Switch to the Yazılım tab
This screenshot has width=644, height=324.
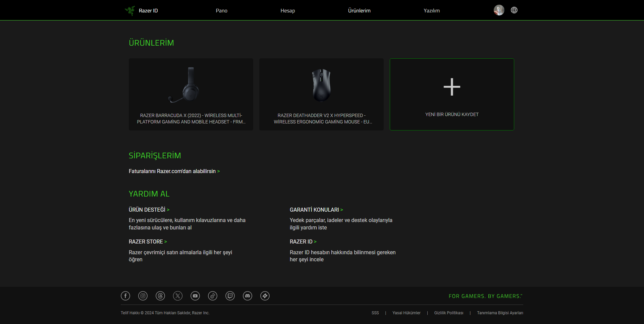click(x=432, y=11)
